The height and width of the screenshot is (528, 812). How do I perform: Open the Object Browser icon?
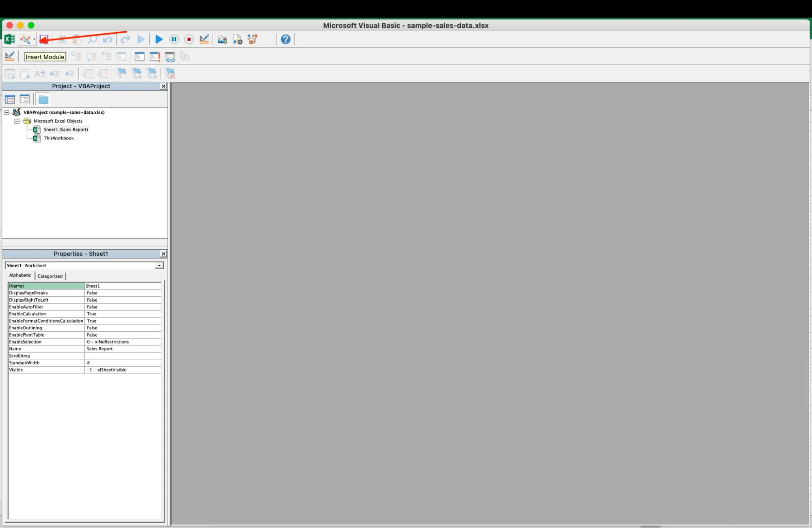(252, 39)
